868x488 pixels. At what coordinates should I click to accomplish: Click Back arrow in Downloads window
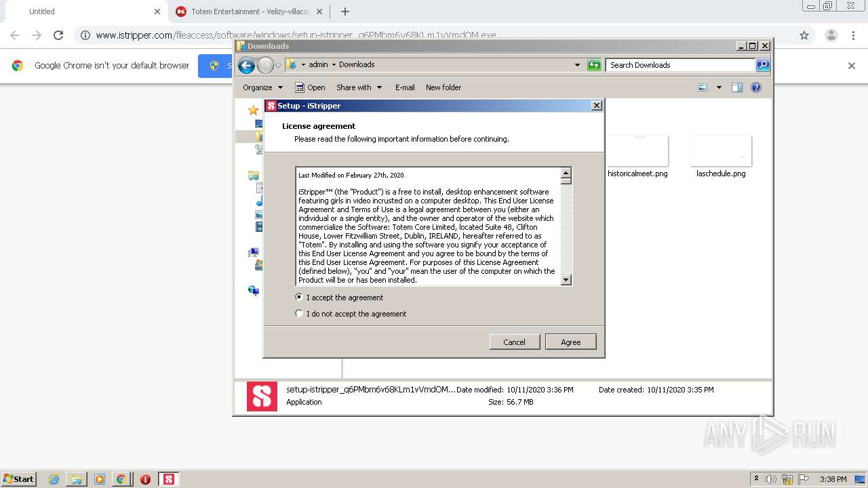click(247, 65)
